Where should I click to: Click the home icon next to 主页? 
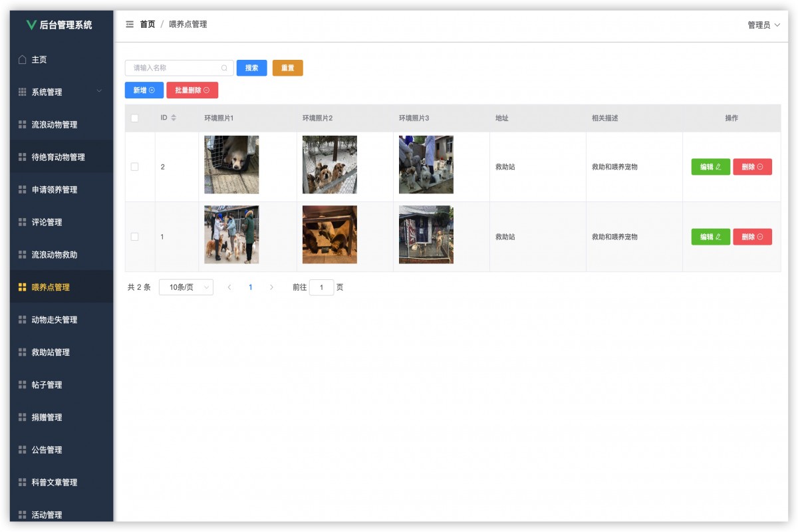(x=22, y=59)
